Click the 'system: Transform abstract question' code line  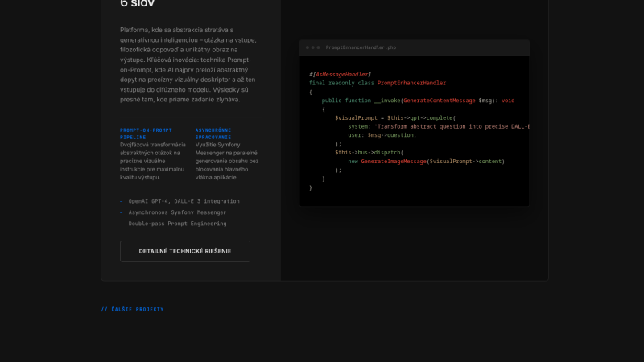(x=439, y=126)
